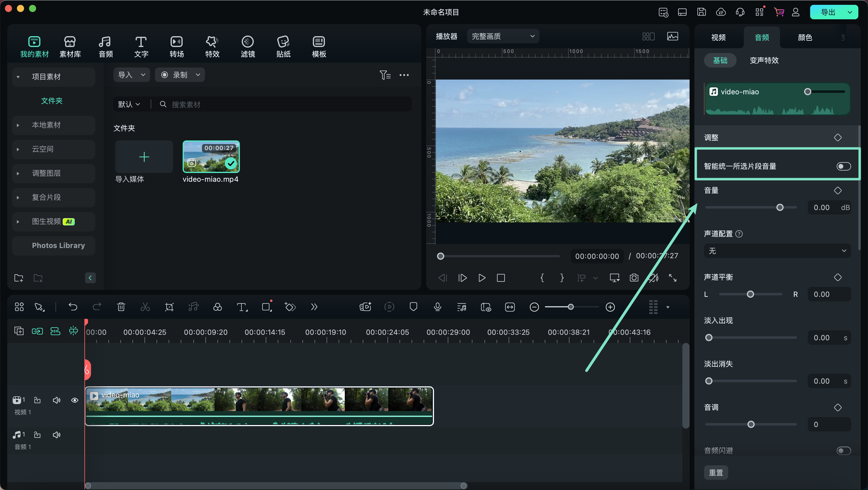Open the 转场 transitions tab

tap(177, 46)
